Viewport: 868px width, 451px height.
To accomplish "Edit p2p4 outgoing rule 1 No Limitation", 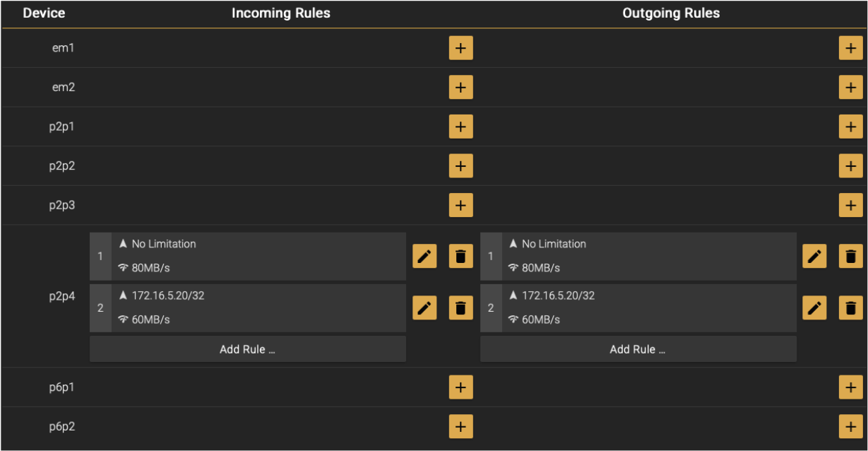I will [x=814, y=256].
